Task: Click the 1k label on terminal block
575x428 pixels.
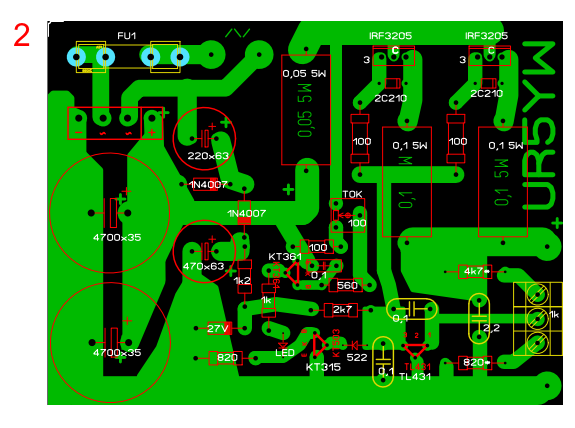Action: pos(554,314)
